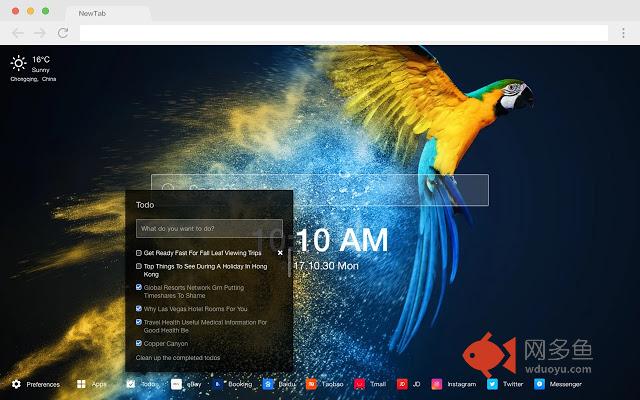The image size is (640, 400).
Task: Click the main search box on the page
Action: (x=320, y=190)
